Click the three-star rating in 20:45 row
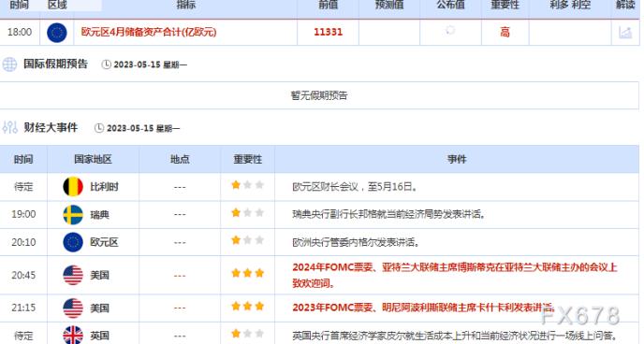 tap(247, 273)
